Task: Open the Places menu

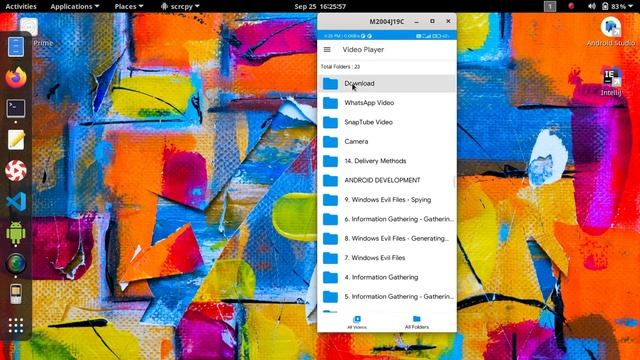Action: pyautogui.click(x=129, y=6)
